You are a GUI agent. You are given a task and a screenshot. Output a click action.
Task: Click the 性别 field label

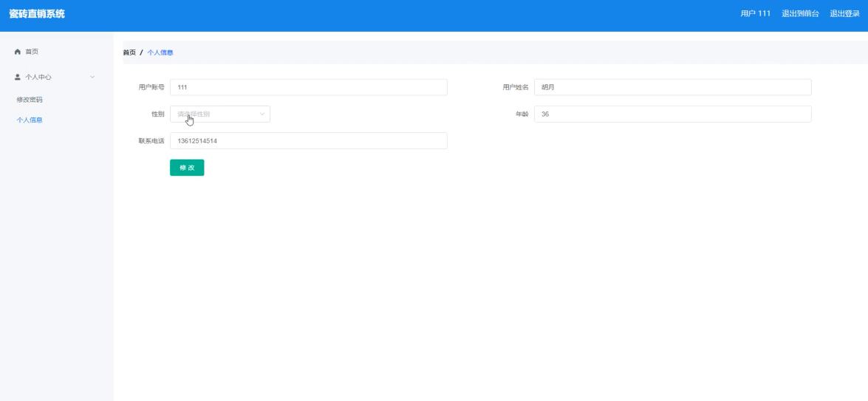(x=158, y=114)
